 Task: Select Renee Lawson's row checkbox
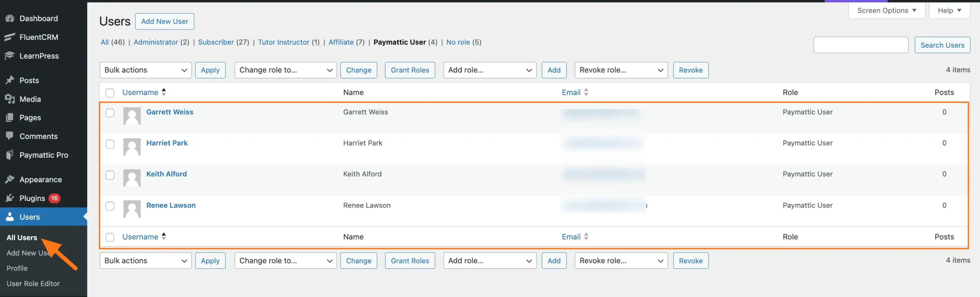point(110,206)
